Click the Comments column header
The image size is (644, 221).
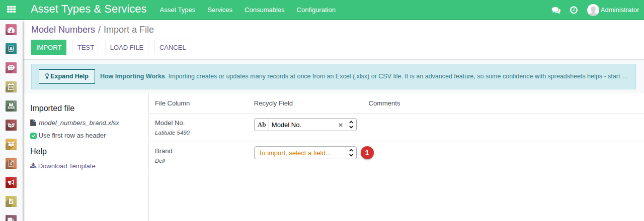[384, 103]
